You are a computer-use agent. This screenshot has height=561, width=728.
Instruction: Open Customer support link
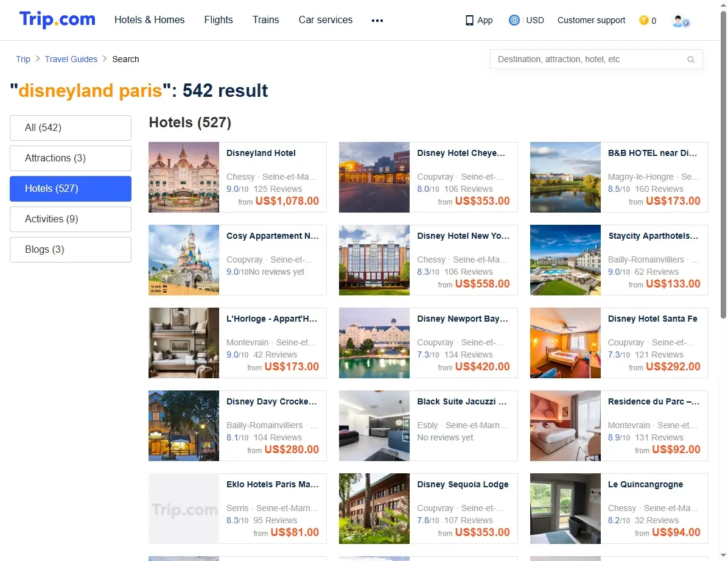[x=591, y=21]
